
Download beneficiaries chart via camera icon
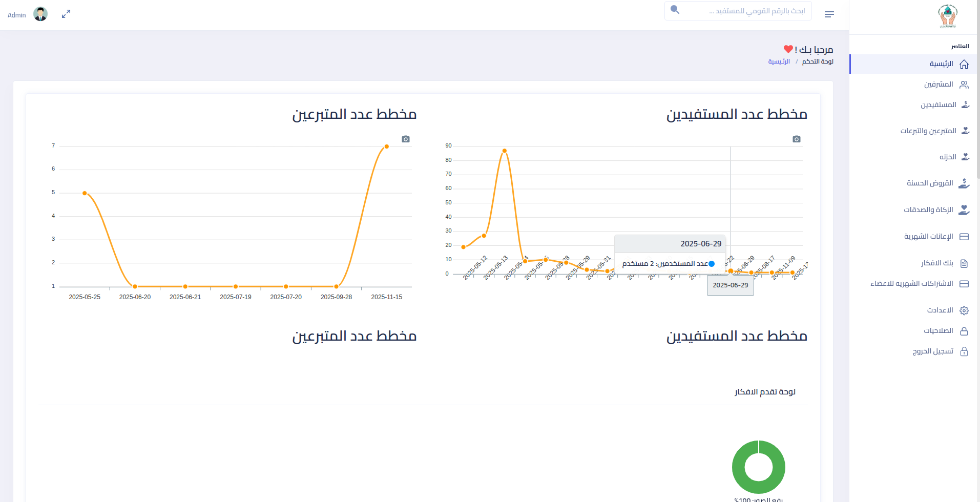(796, 139)
